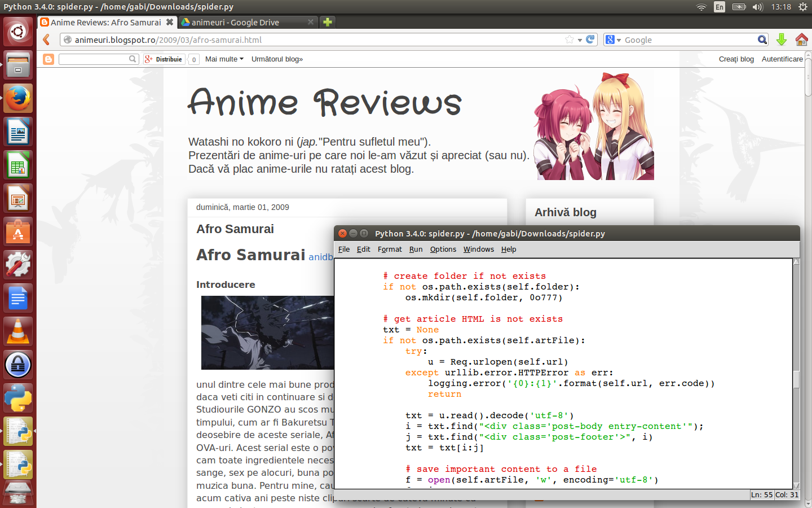Click the orange Blogger B icon
This screenshot has width=812, height=508.
click(x=48, y=59)
